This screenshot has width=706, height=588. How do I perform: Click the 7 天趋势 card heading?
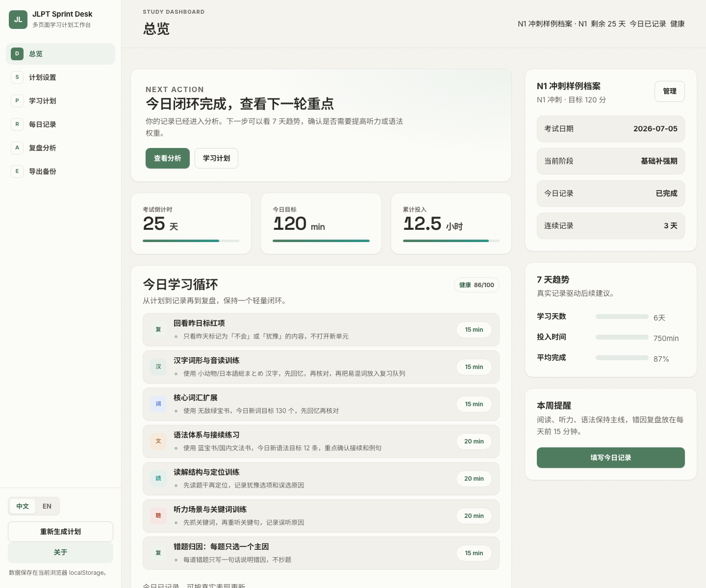pos(553,280)
